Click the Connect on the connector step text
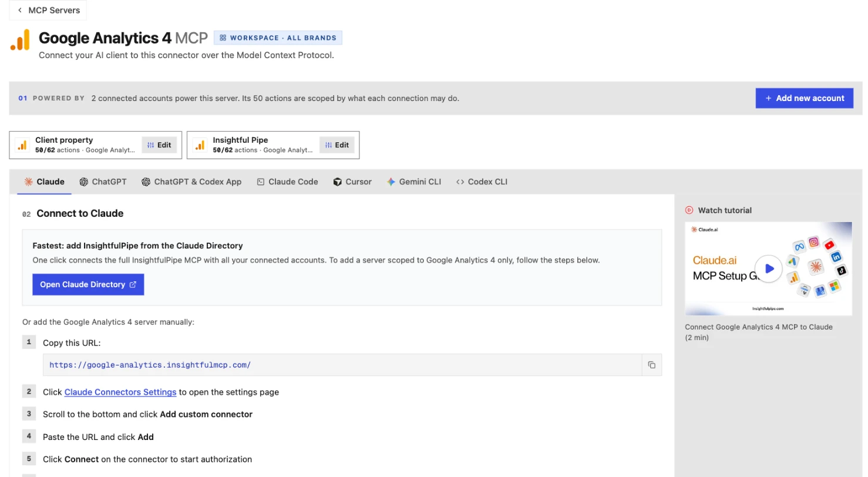This screenshot has height=477, width=868. pos(147,459)
